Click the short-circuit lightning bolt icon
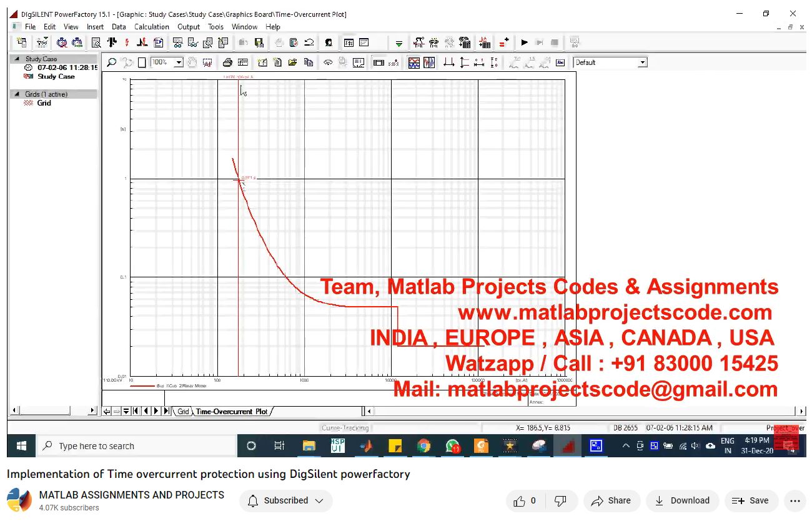Screen dimensions: 812x521 [x=127, y=42]
